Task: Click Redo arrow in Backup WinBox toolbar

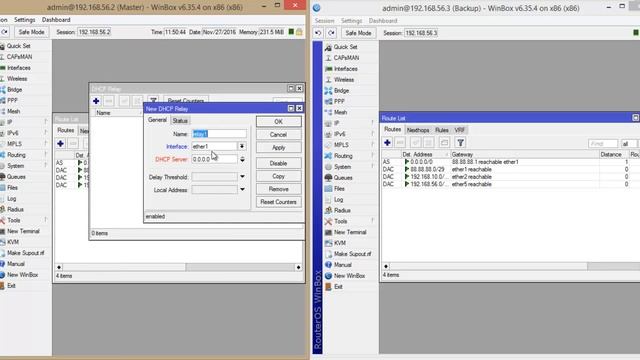Action: (331, 33)
